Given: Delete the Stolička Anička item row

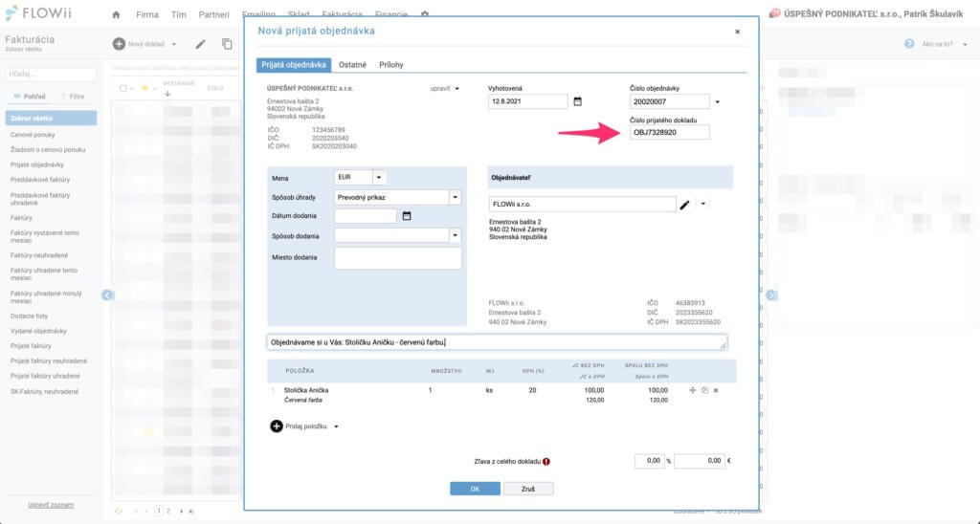Looking at the screenshot, I should 716,390.
